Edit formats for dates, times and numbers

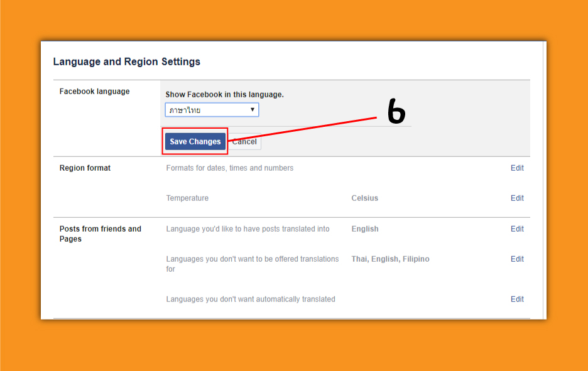pyautogui.click(x=517, y=168)
